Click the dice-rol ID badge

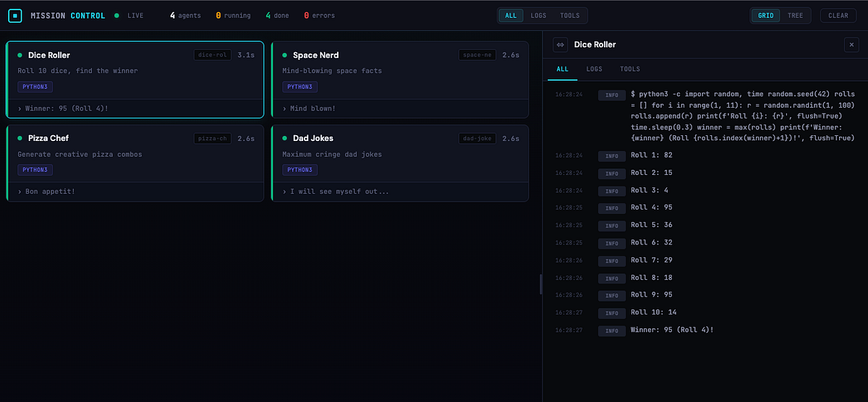pos(213,55)
